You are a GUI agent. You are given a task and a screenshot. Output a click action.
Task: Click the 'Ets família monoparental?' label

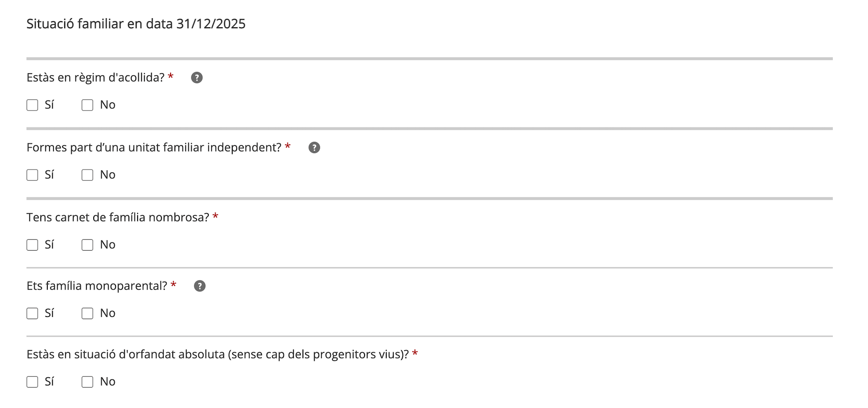(x=97, y=286)
